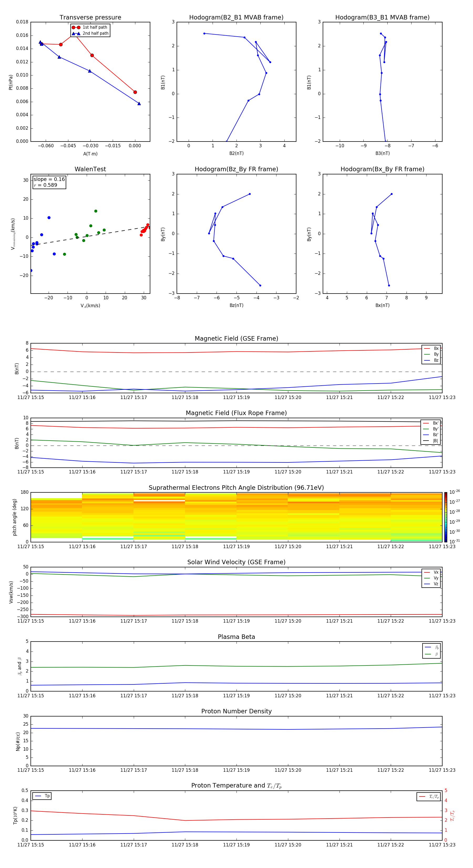Click the red Te/Tp right axis label
473x868 pixels.
(x=452, y=815)
